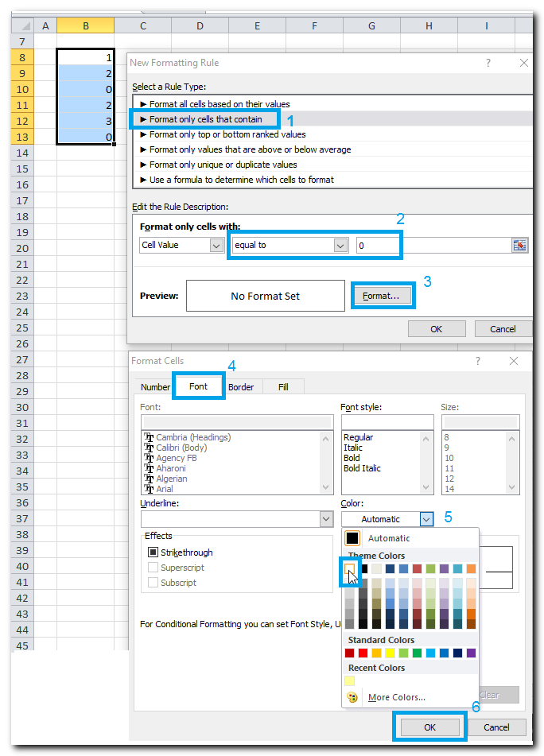Pick the red standard color swatch
544x756 pixels.
point(363,653)
